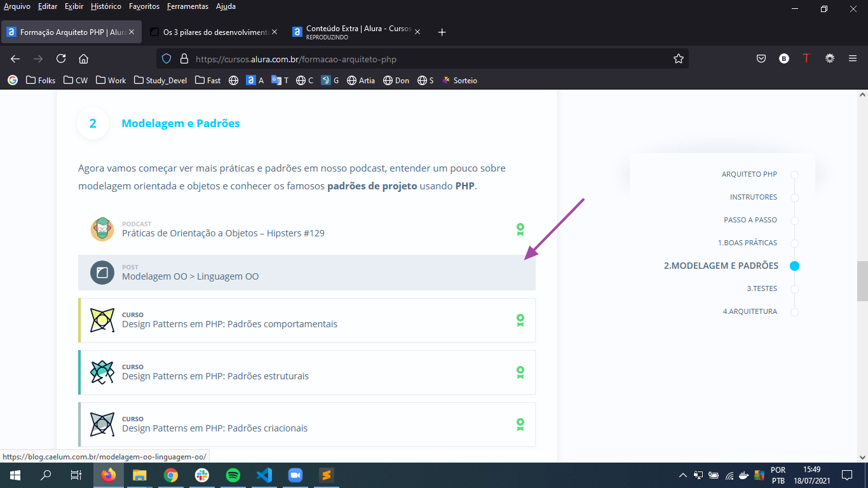Expand the Fast bookmark folder
Image resolution: width=868 pixels, height=488 pixels.
(x=208, y=81)
